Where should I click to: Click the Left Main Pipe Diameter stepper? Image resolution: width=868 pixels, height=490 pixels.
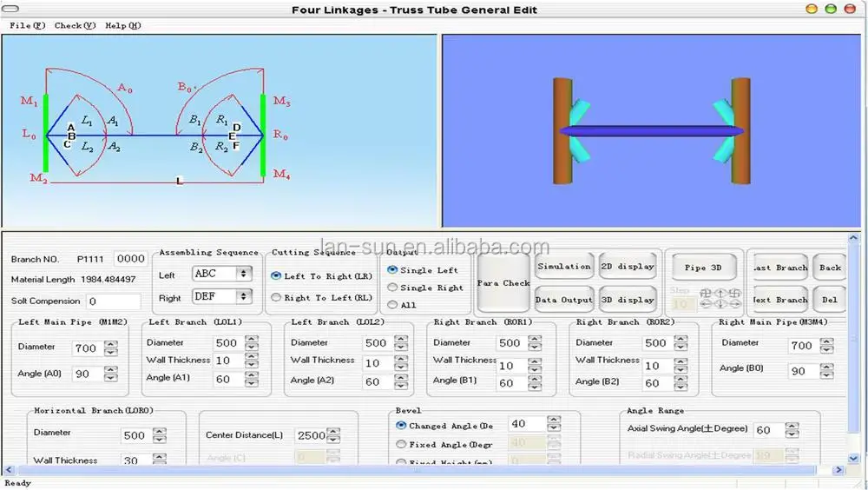tap(110, 348)
